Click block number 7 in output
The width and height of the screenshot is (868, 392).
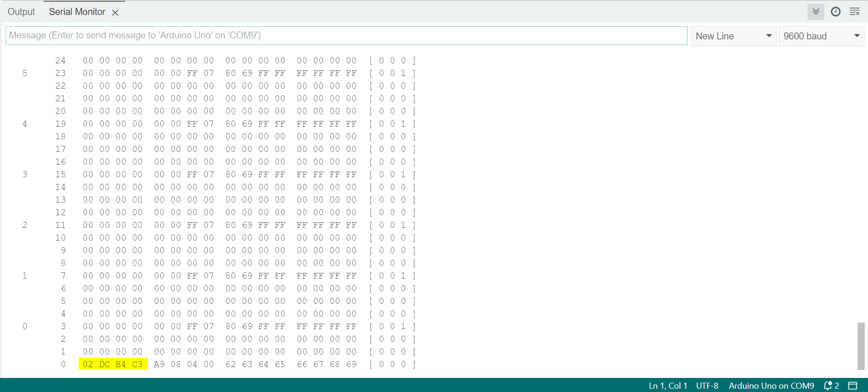tap(63, 276)
